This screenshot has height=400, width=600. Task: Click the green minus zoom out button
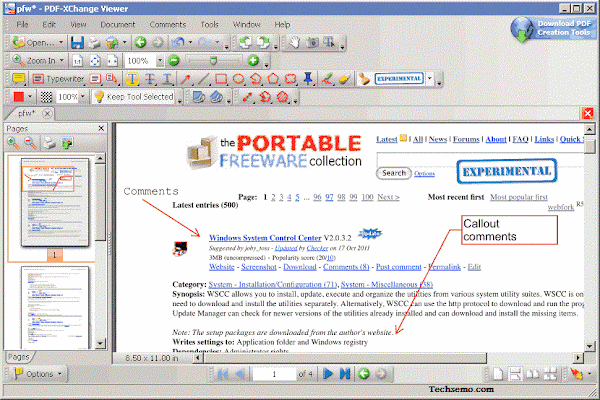tap(173, 60)
